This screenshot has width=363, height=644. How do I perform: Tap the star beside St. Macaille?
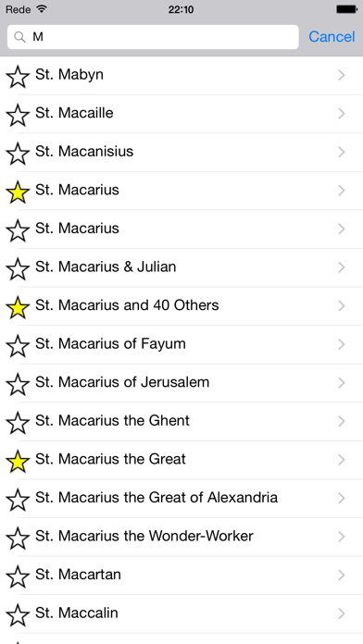[x=18, y=115]
